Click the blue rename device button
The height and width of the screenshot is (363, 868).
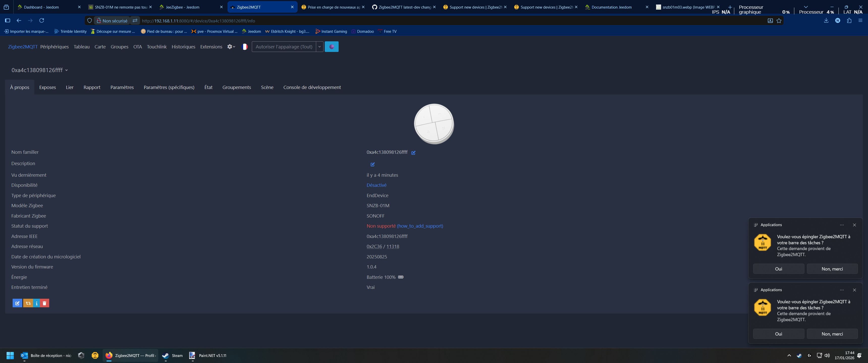[x=17, y=303]
